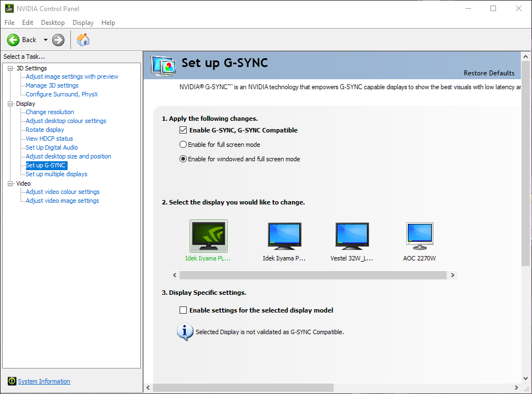This screenshot has height=394, width=532.
Task: Select Set up G-SYNC in the tree
Action: (47, 165)
